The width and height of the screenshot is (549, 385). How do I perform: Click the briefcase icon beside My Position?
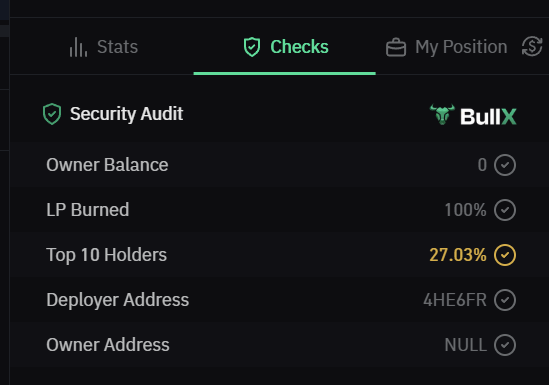tap(396, 47)
